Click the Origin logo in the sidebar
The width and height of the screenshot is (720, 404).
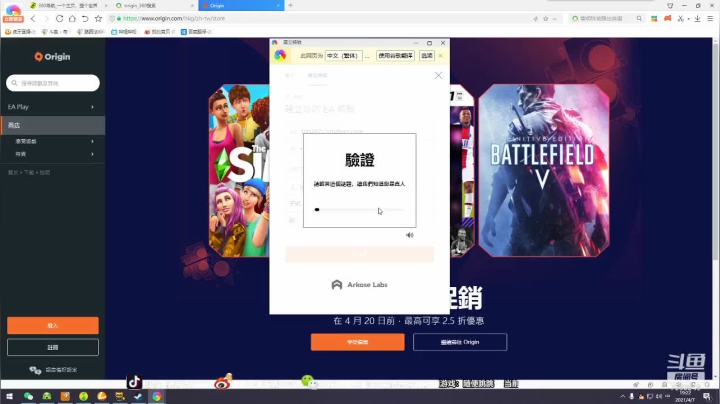pyautogui.click(x=52, y=56)
